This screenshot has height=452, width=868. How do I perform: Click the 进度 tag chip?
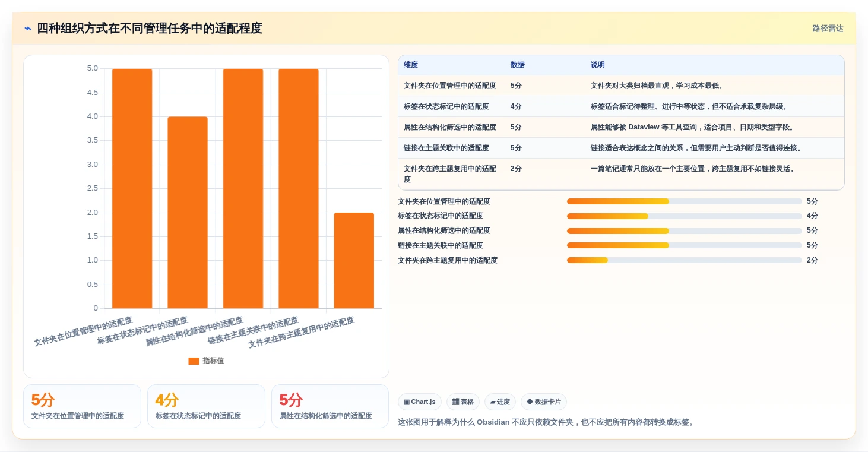[x=500, y=402]
